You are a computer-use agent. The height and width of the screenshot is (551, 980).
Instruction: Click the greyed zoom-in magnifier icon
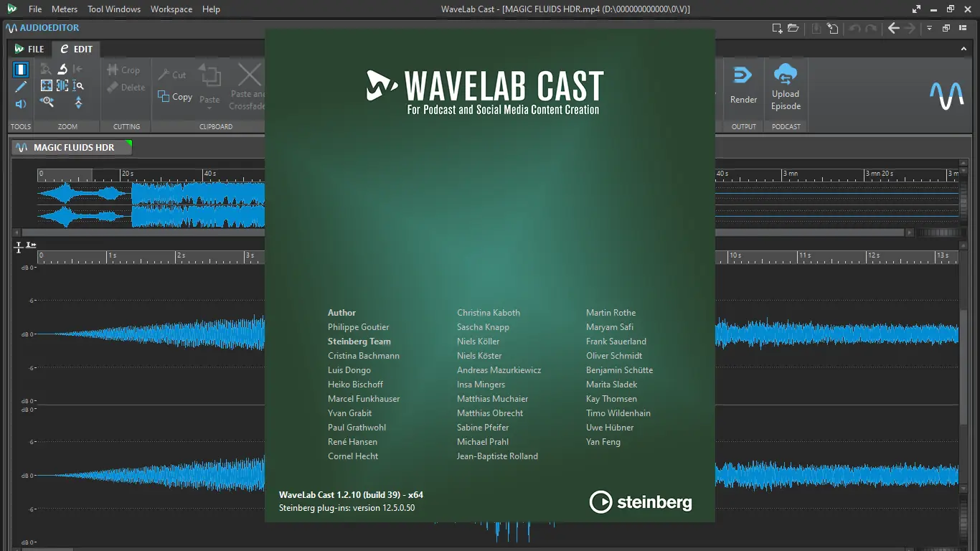tap(47, 69)
